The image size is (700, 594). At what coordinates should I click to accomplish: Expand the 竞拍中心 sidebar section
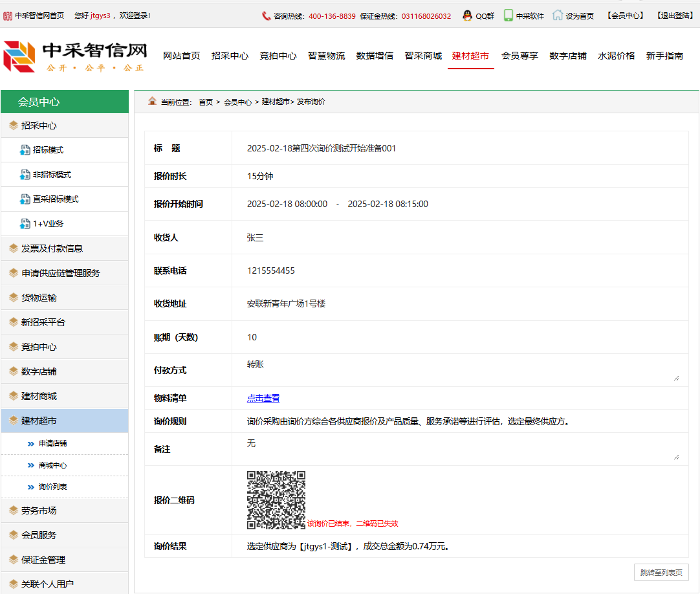point(65,347)
